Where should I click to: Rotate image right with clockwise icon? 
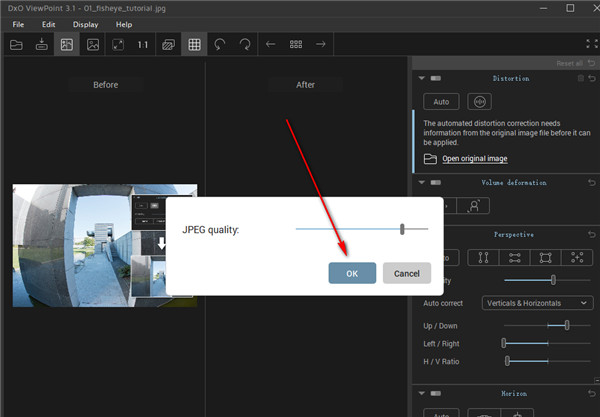point(244,44)
